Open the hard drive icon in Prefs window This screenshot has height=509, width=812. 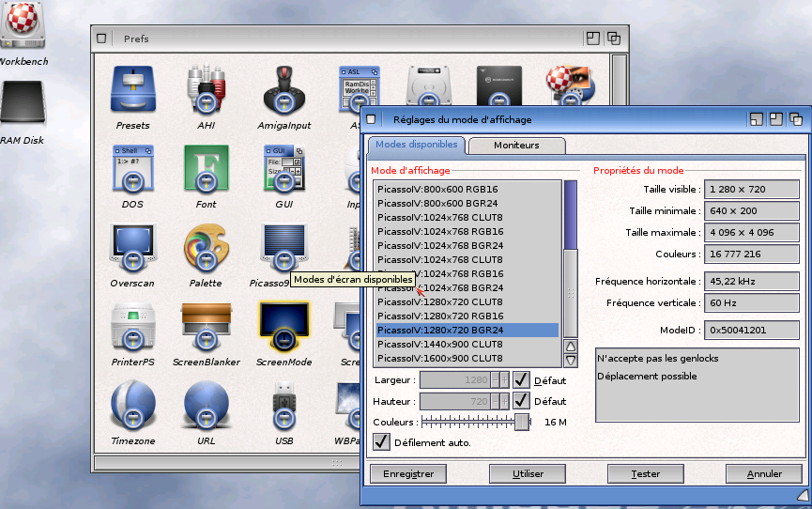point(428,85)
